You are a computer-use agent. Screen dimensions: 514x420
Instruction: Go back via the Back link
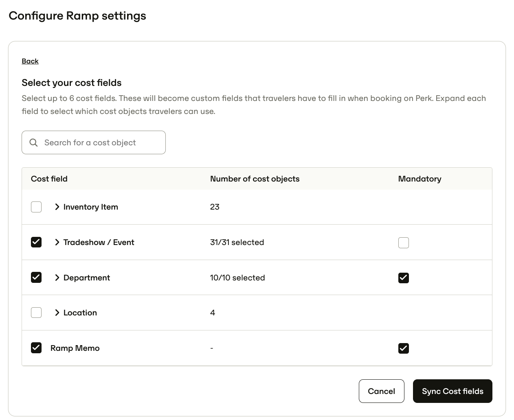point(30,61)
